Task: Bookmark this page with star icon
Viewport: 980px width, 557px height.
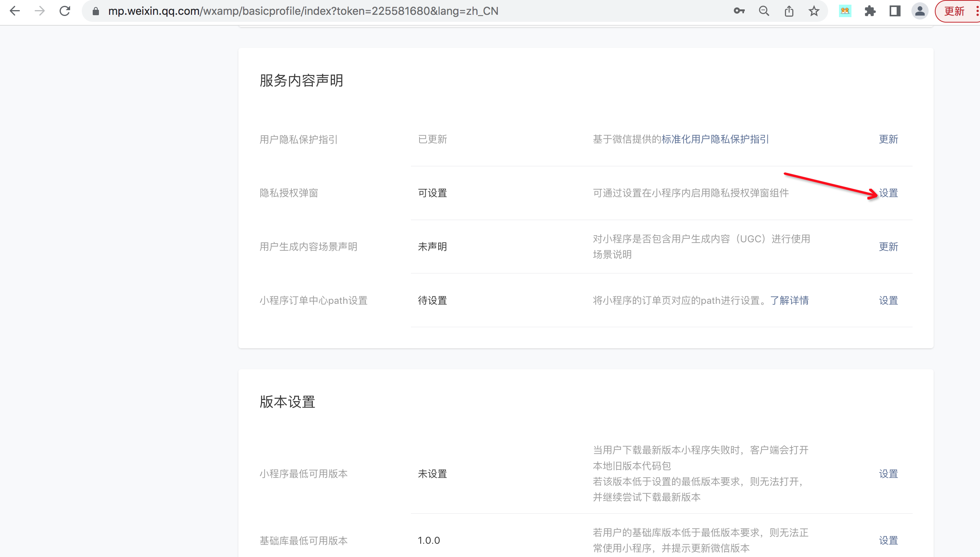Action: coord(814,11)
